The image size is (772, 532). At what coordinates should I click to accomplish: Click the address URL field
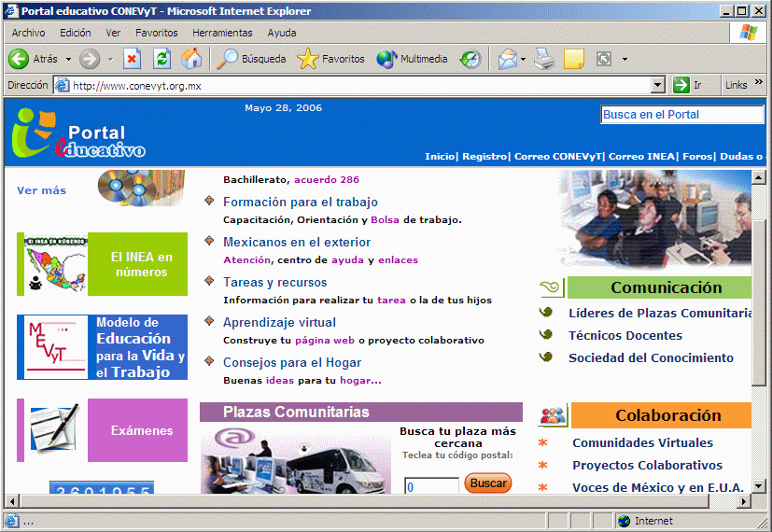pos(359,86)
